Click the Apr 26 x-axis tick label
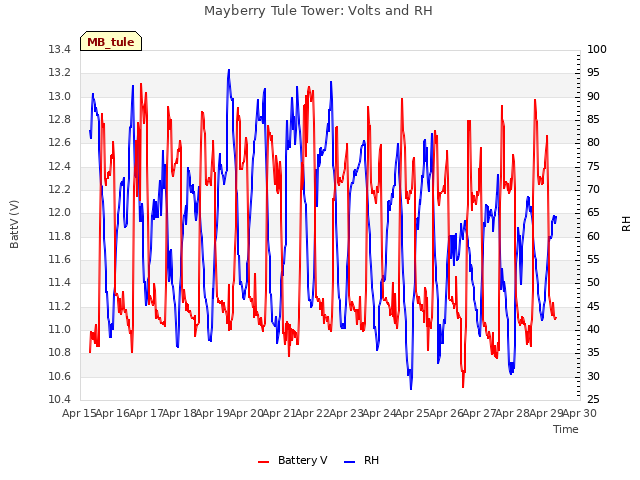This screenshot has width=640, height=480. point(446,413)
